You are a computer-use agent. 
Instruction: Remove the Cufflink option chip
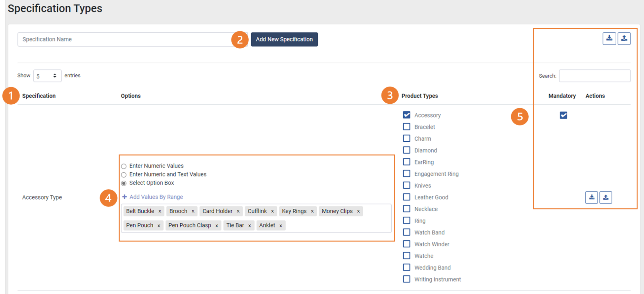click(x=273, y=211)
